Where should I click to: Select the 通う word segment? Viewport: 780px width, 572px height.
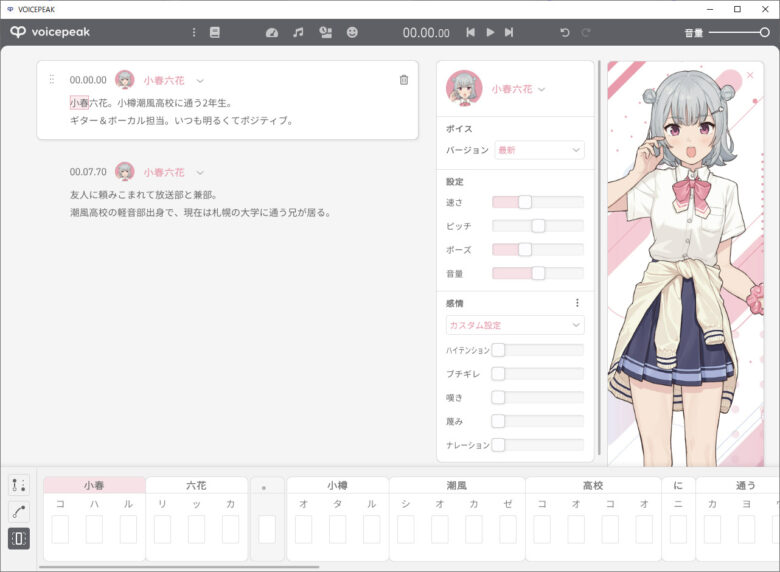(x=738, y=485)
